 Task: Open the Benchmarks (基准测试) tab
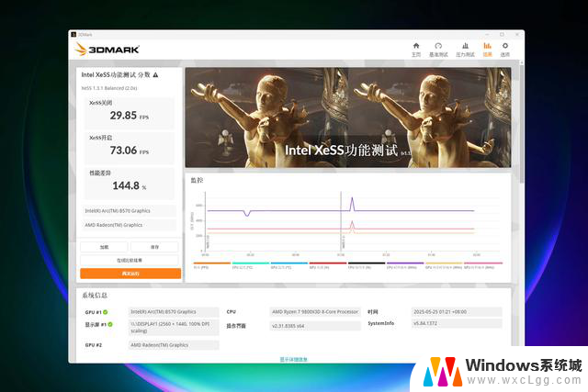pos(438,50)
